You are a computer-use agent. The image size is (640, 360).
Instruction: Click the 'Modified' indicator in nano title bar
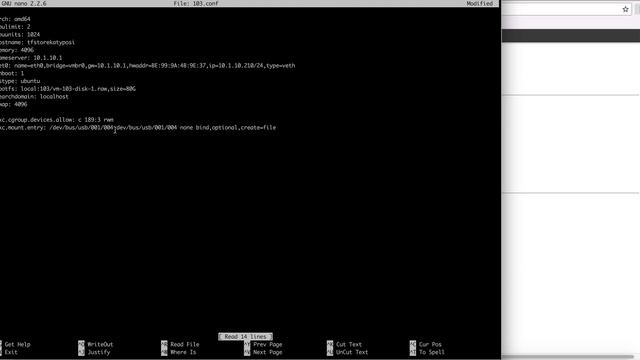click(480, 3)
